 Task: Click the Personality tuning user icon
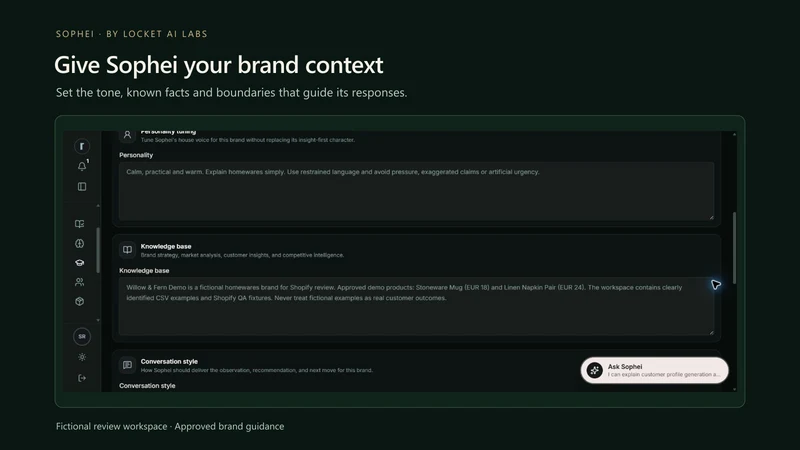pyautogui.click(x=127, y=135)
